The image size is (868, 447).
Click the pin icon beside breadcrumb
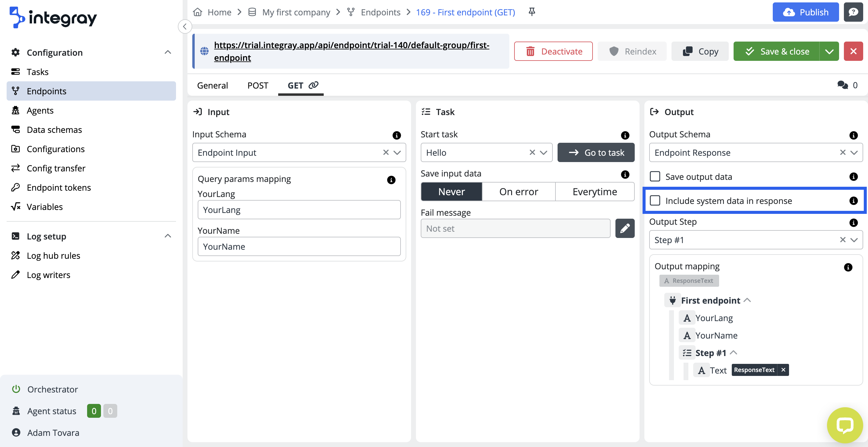(532, 12)
